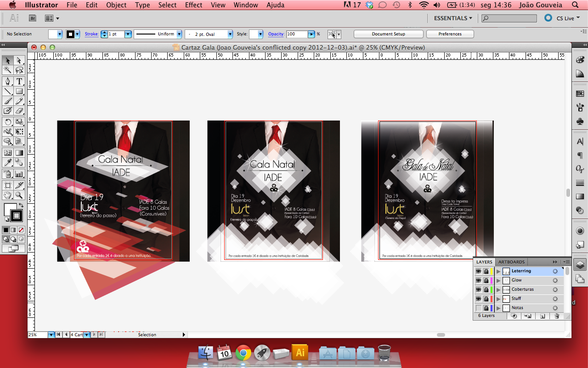Open 2 pt. Oval brush dropdown
This screenshot has height=368, width=588.
(230, 34)
